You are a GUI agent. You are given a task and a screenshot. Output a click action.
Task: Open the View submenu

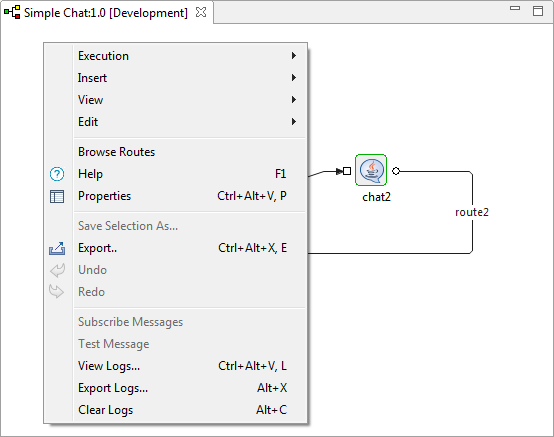click(x=190, y=100)
